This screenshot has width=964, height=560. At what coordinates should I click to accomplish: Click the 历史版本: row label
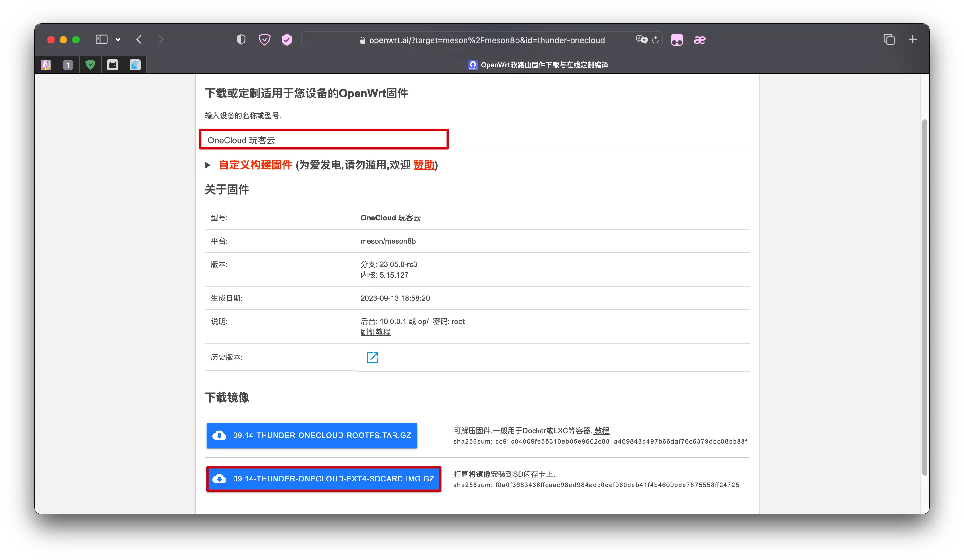(226, 357)
